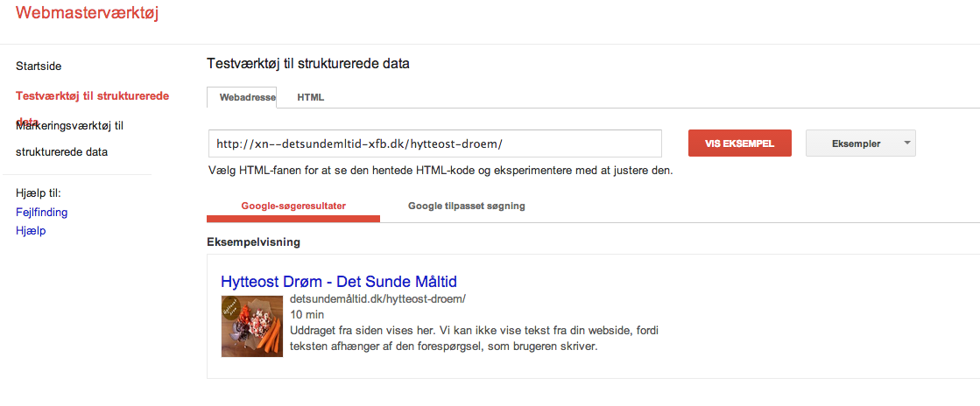Click the Eksempelvisning section heading
Viewport: 980px width, 406px height.
click(253, 241)
